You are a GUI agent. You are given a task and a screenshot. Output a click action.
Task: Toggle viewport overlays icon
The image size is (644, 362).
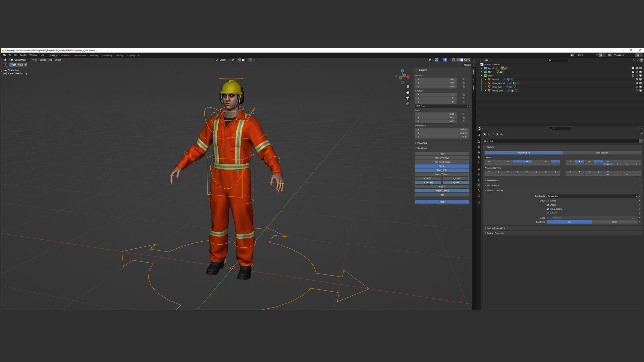(x=445, y=60)
